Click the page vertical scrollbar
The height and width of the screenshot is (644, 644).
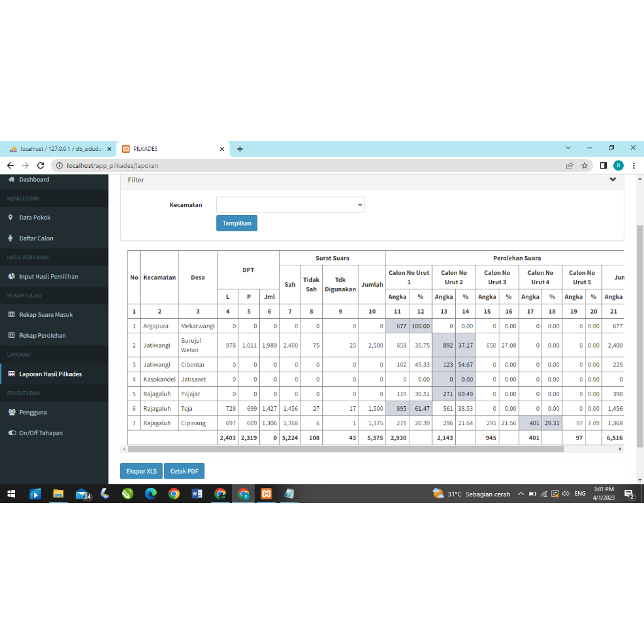(640, 336)
